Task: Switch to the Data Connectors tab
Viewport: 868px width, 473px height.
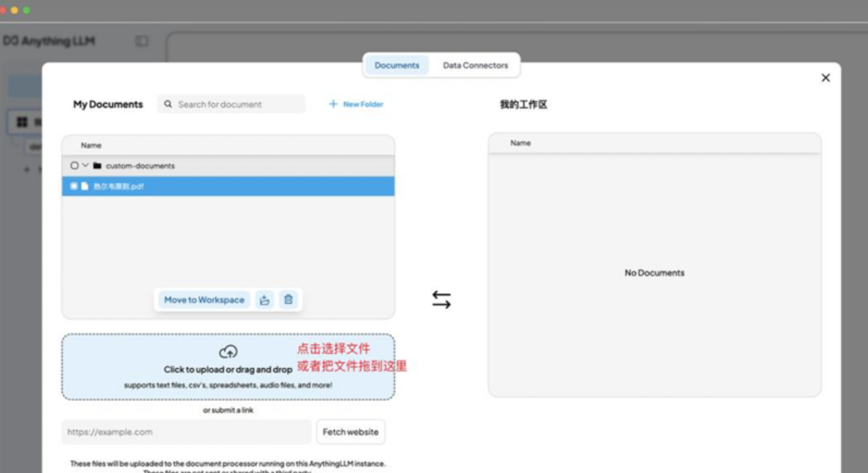Action: (475, 65)
